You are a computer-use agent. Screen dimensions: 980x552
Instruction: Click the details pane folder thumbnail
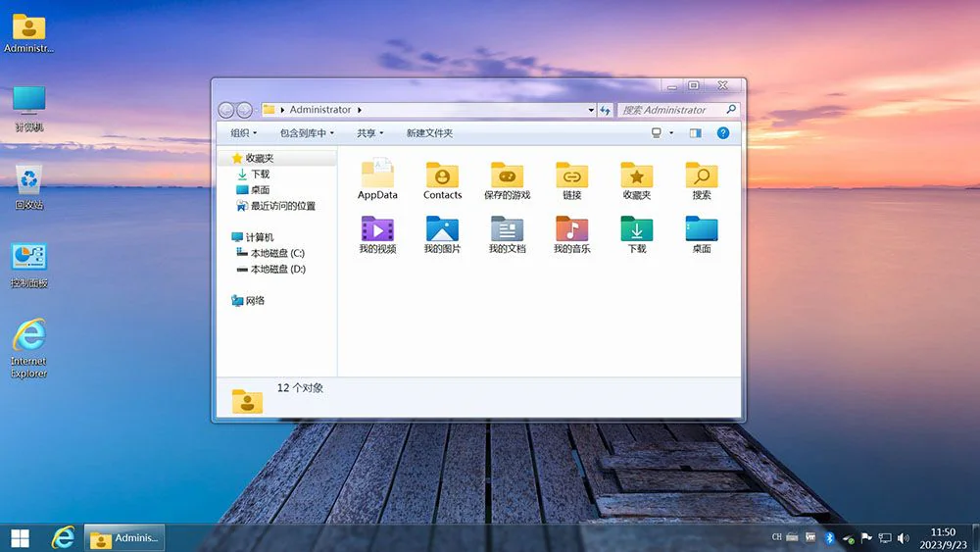248,401
